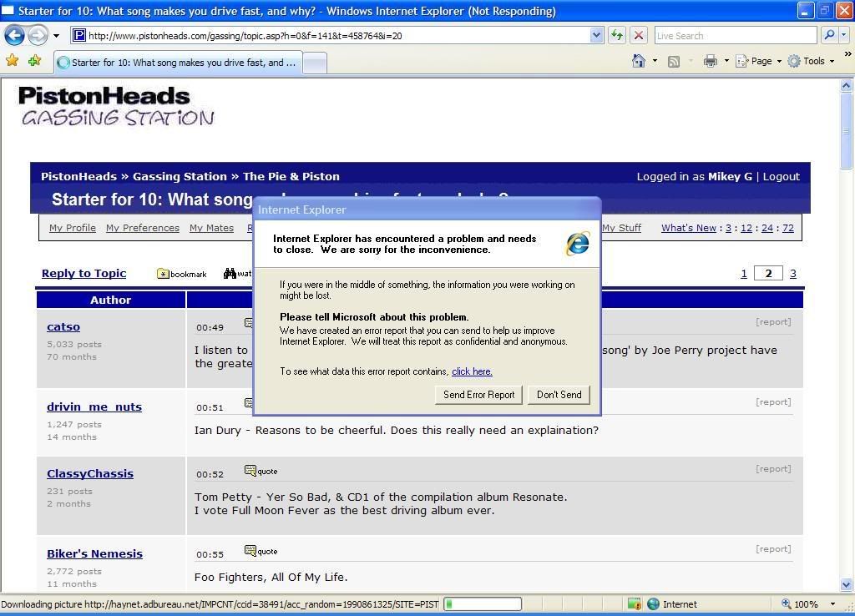This screenshot has width=855, height=616.
Task: Click the Add to Favorites icon
Action: pyautogui.click(x=35, y=61)
